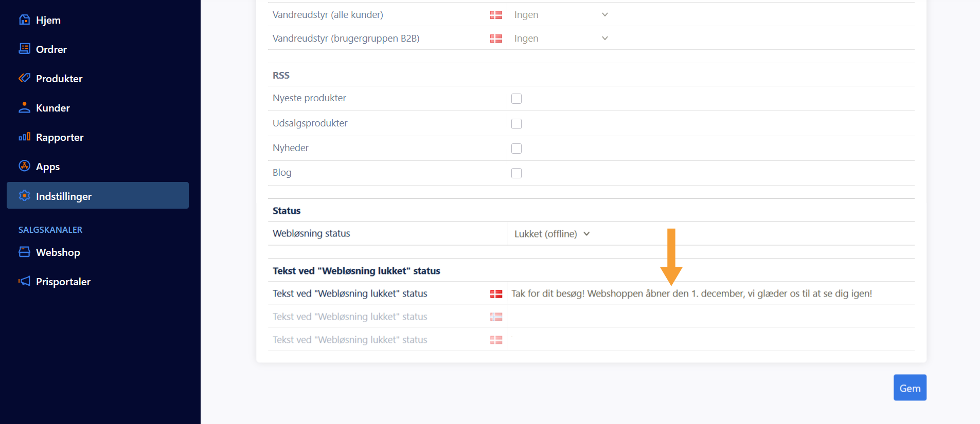Click the Apps icon in sidebar
Image resolution: width=980 pixels, height=424 pixels.
tap(24, 166)
